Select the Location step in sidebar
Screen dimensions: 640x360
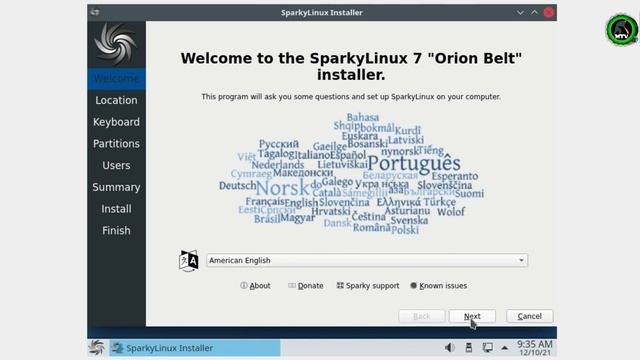point(116,100)
